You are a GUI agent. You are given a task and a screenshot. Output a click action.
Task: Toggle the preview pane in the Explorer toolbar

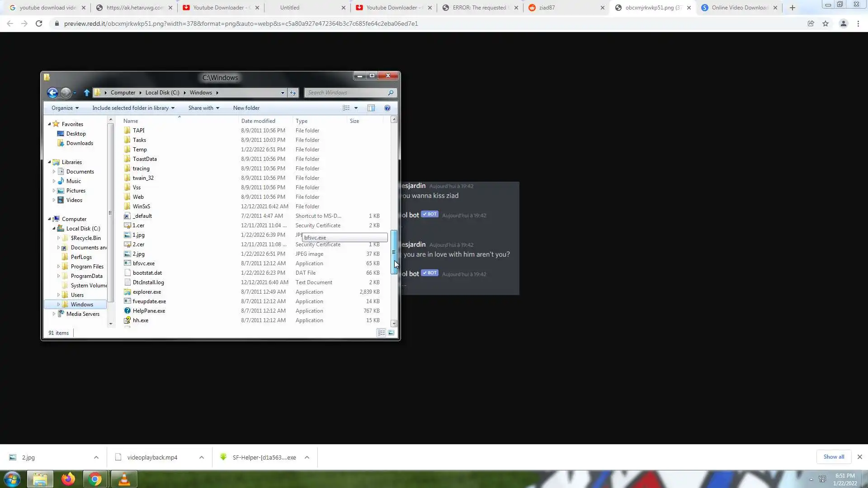coord(371,108)
